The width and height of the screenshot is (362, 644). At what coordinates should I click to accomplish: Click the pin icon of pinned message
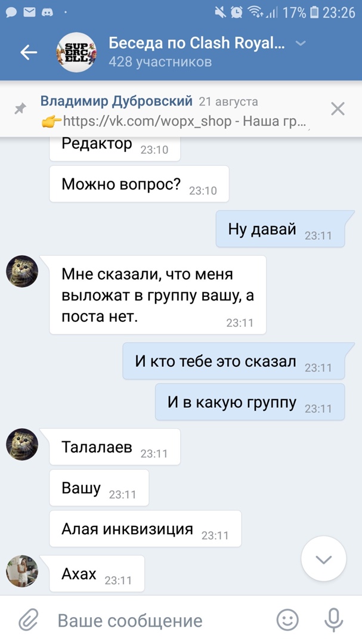20,109
